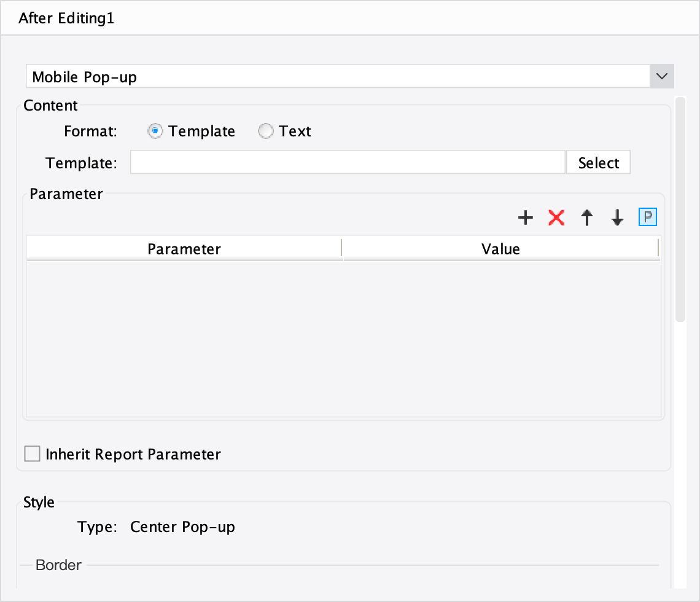Move parameter up with the up arrow
Image resolution: width=700 pixels, height=602 pixels.
586,217
